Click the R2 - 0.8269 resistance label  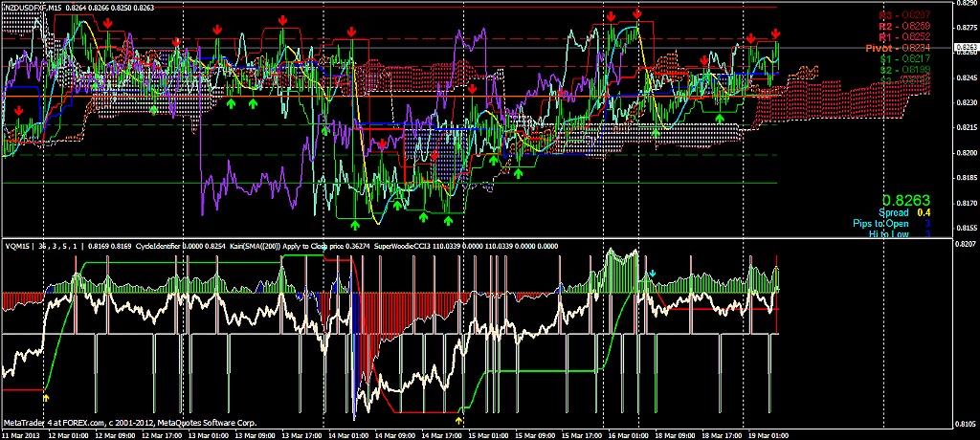click(x=905, y=26)
